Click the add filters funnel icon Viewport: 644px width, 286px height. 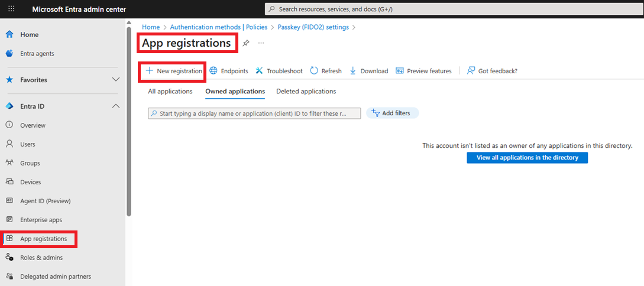[376, 113]
